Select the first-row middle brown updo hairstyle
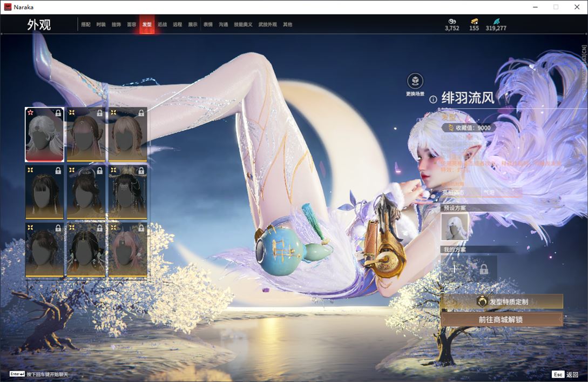Image resolution: width=588 pixels, height=382 pixels. (x=86, y=135)
